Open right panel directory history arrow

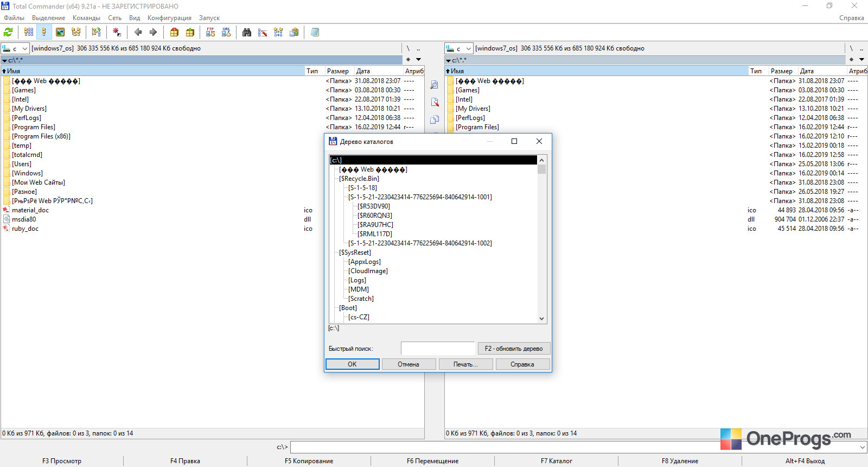(861, 59)
